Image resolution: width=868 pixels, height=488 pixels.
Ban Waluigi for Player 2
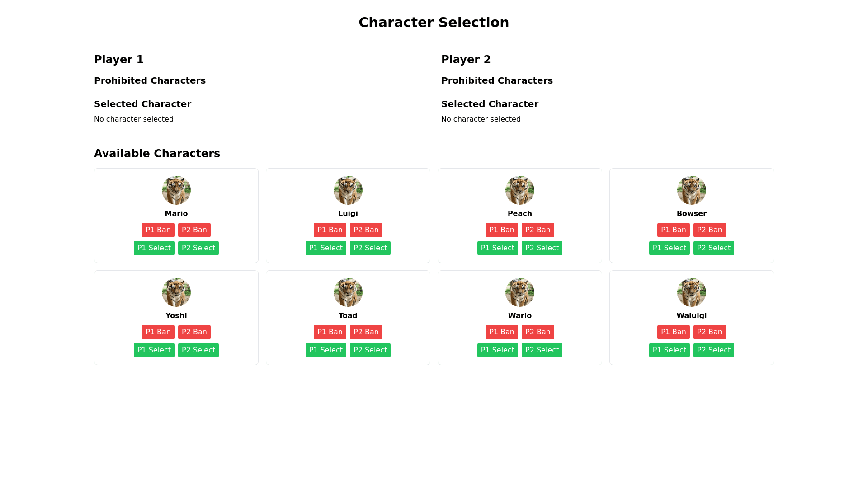click(710, 332)
